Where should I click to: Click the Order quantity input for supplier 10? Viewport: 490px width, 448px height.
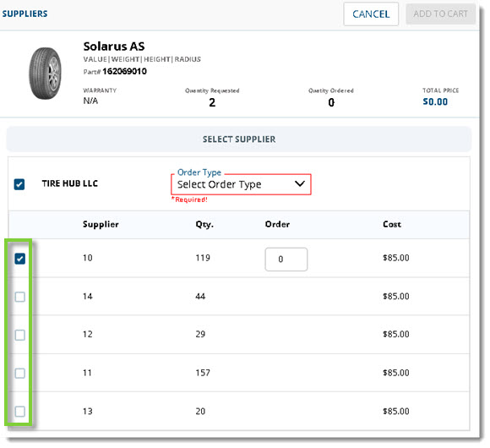click(286, 260)
